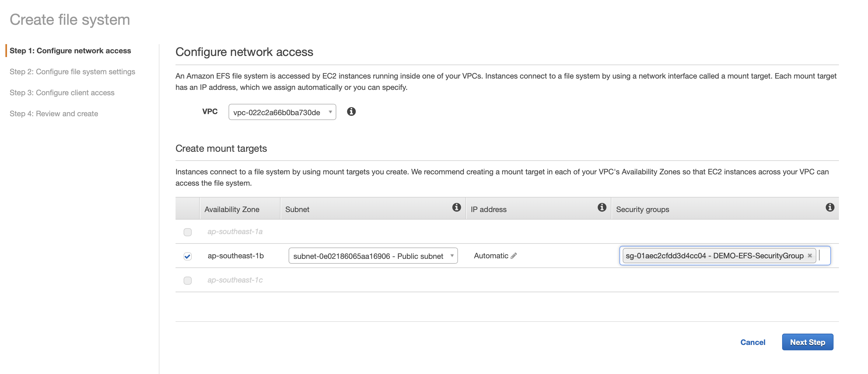
Task: Click the IP address column info icon
Action: [602, 207]
